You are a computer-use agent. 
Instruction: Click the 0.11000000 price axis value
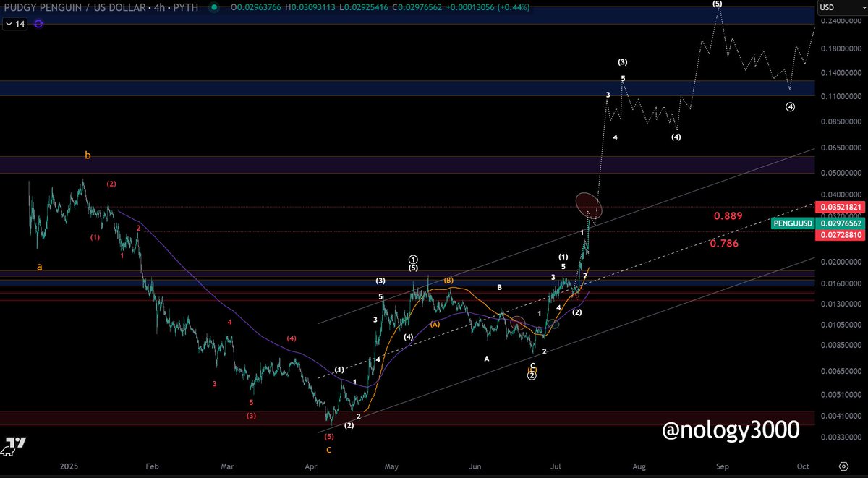coord(841,96)
